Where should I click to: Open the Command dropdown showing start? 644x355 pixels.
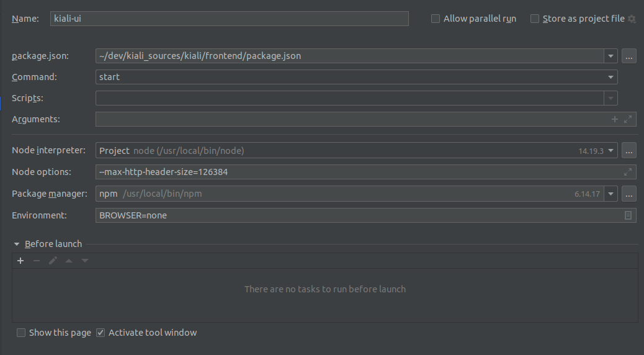(611, 78)
